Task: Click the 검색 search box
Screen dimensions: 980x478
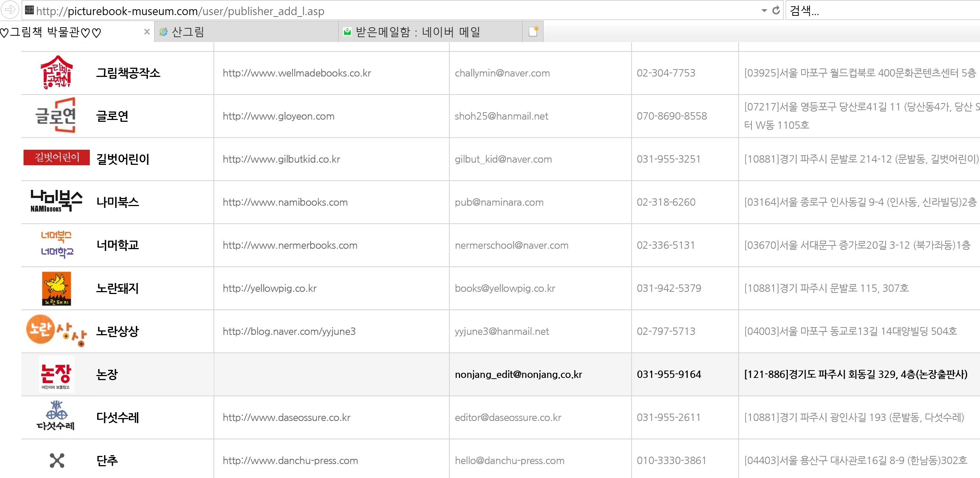Action: [x=882, y=11]
